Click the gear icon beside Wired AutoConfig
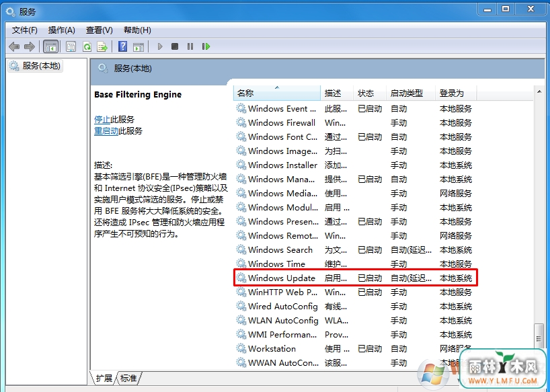 pyautogui.click(x=241, y=306)
